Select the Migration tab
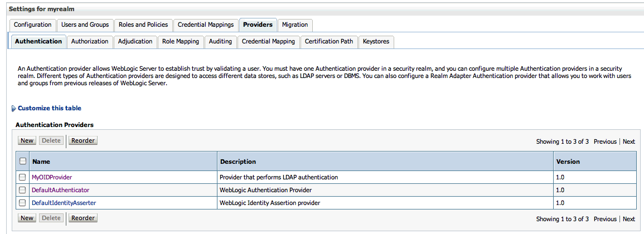Image resolution: width=644 pixels, height=234 pixels. point(295,25)
